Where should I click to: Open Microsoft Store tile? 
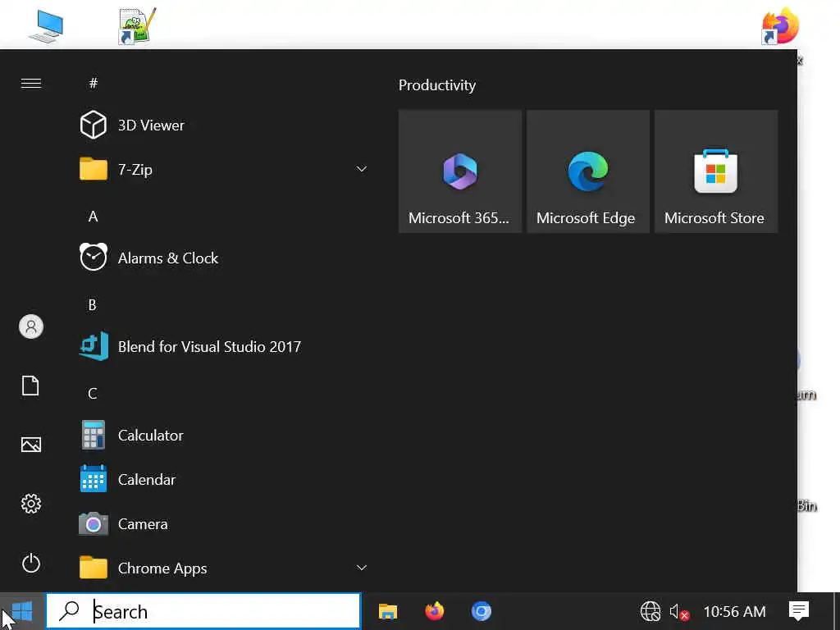[715, 171]
